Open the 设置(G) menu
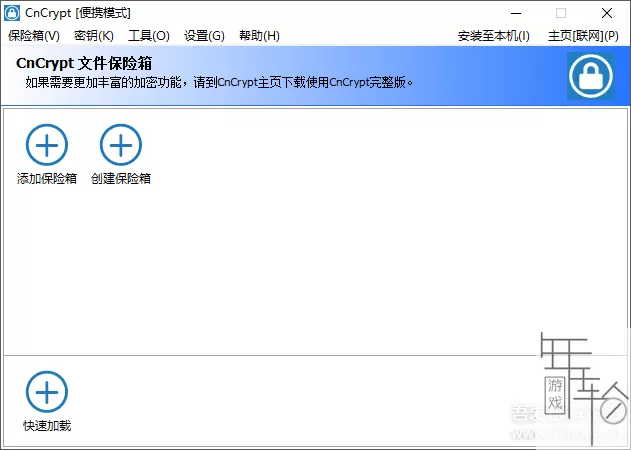This screenshot has width=631, height=450. coord(204,36)
